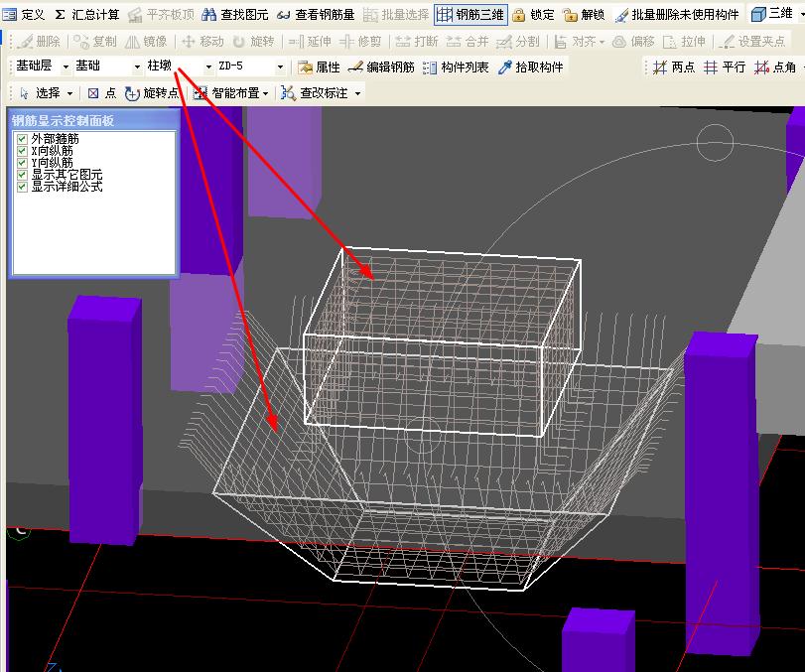Open 构件列表 component list

click(x=456, y=67)
